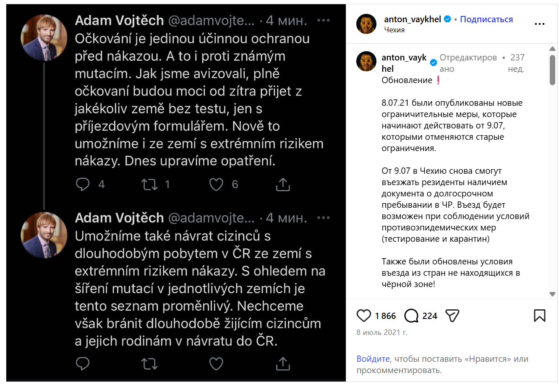Like the second tweet about návrat cizinců
Viewport: 559px width, 392px height.
point(216,363)
